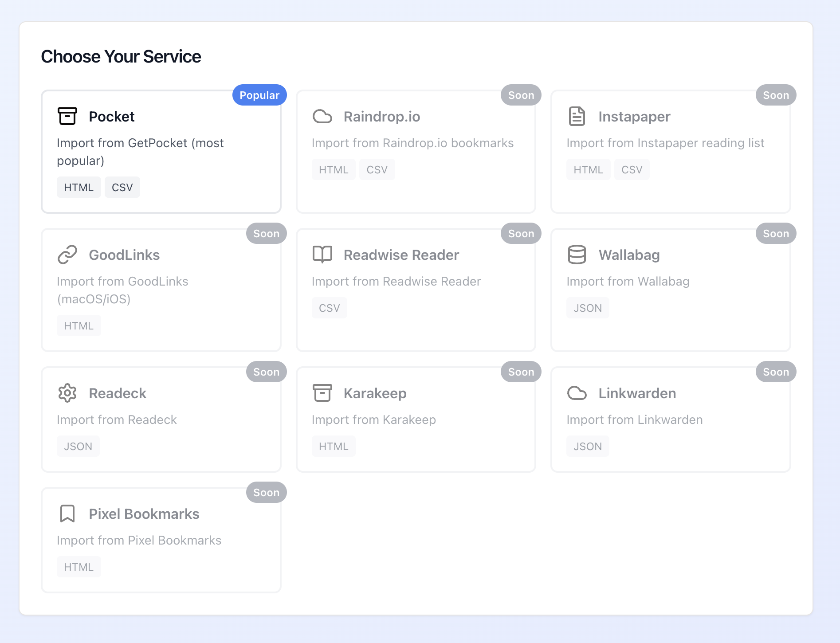840x643 pixels.
Task: Click the HTML format tag under Pocket
Action: (x=79, y=187)
